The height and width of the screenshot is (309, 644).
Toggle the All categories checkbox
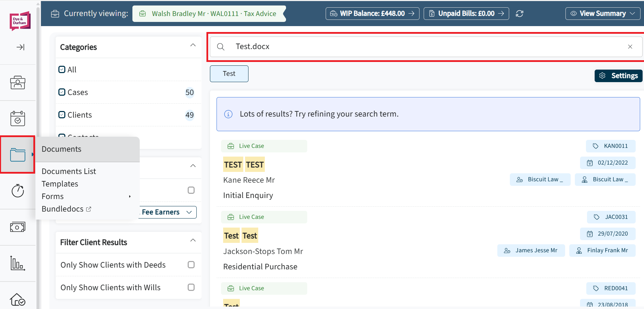(62, 69)
